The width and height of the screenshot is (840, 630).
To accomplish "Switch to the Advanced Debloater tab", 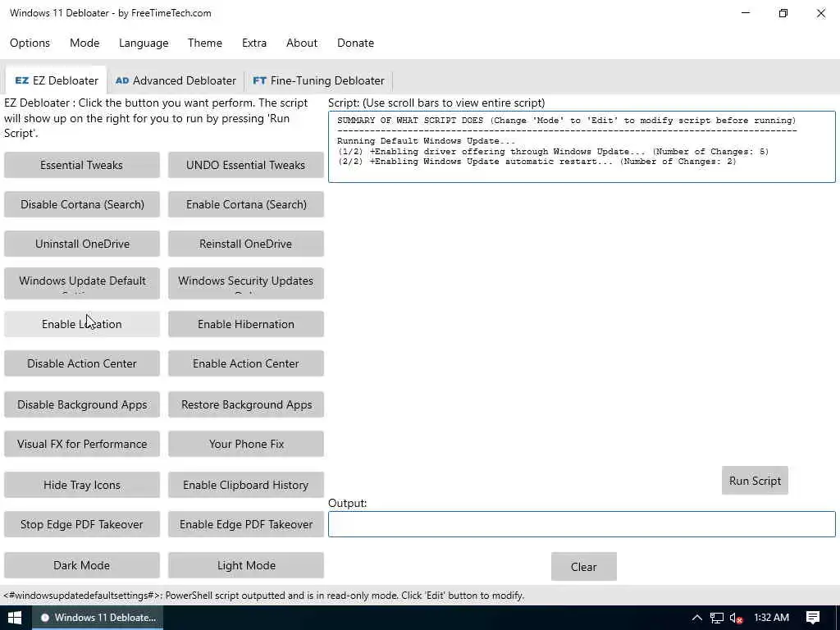I will 176,80.
